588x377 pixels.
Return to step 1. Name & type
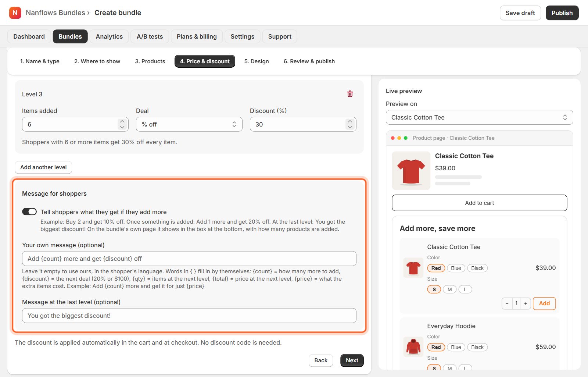coord(40,61)
